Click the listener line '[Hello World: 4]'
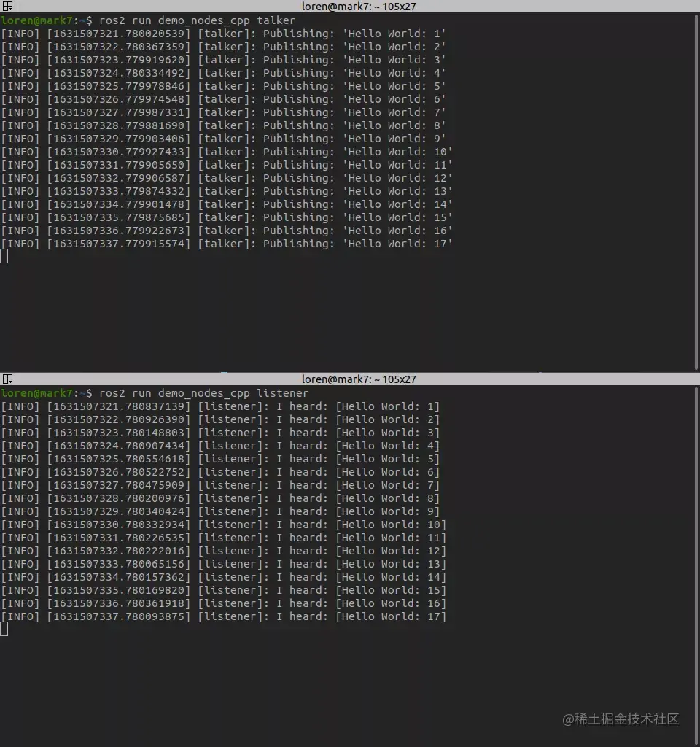Viewport: 700px width, 747px height. pyautogui.click(x=220, y=446)
